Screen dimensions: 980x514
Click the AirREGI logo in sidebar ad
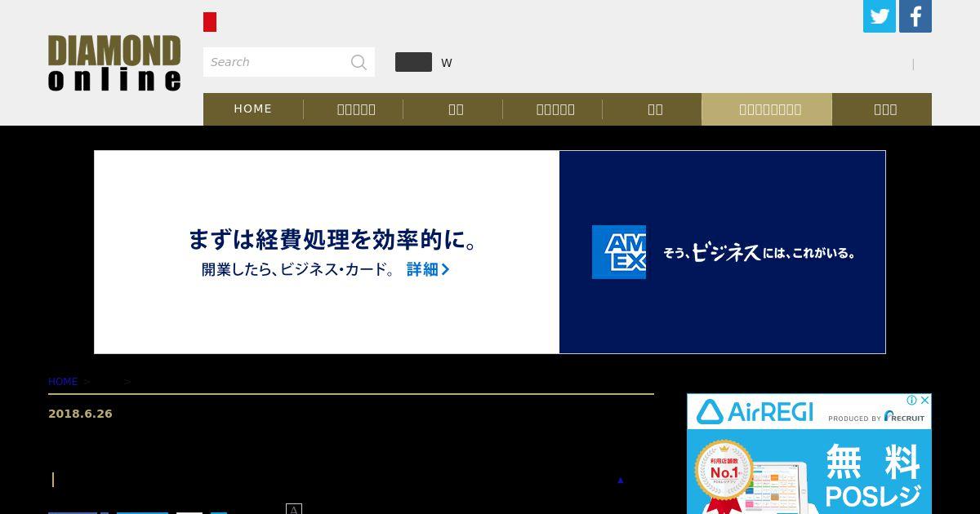click(x=755, y=411)
